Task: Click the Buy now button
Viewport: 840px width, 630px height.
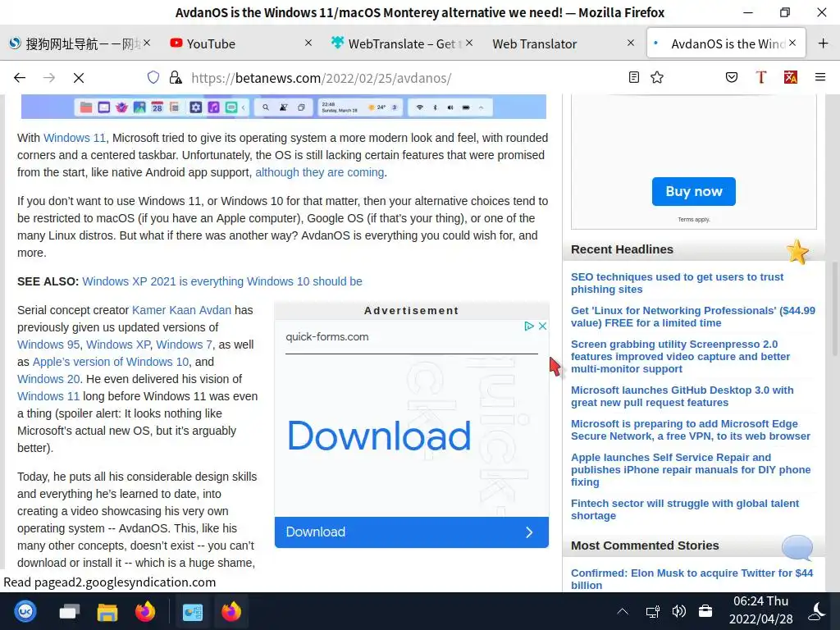Action: pyautogui.click(x=694, y=191)
